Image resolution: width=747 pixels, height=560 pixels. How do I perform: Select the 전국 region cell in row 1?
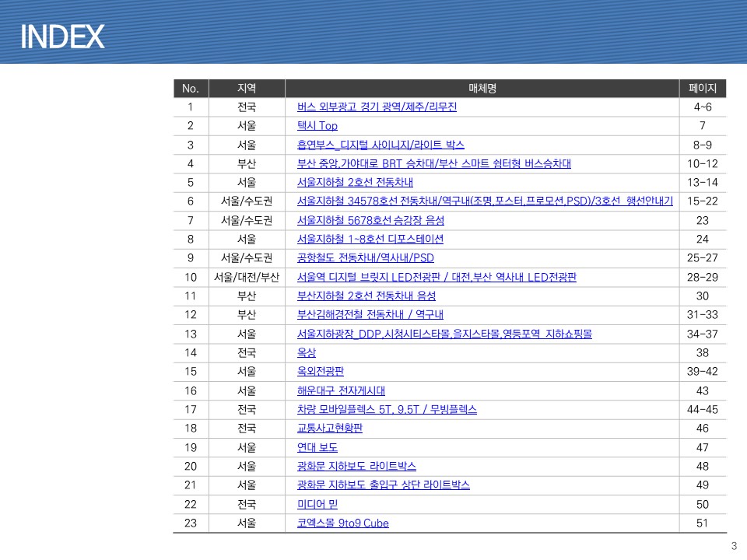(x=247, y=107)
